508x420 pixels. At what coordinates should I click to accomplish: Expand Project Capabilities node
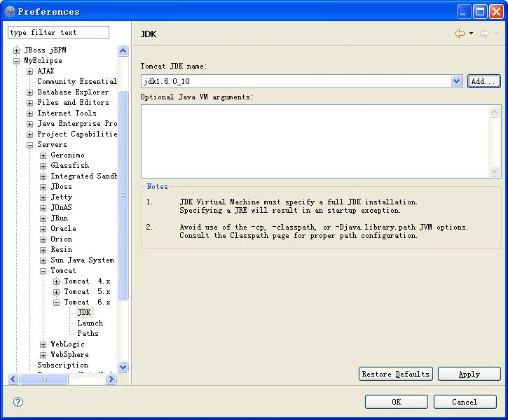[29, 134]
